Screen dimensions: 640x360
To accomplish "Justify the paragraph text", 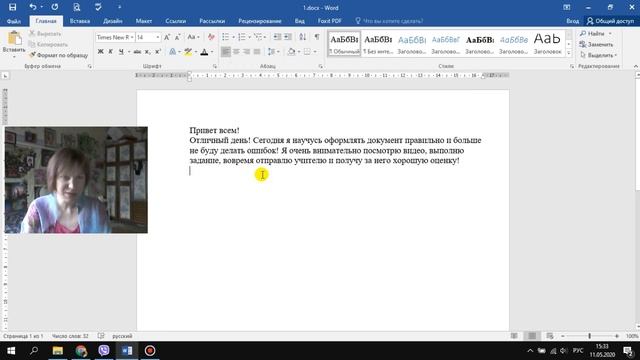I will click(257, 52).
